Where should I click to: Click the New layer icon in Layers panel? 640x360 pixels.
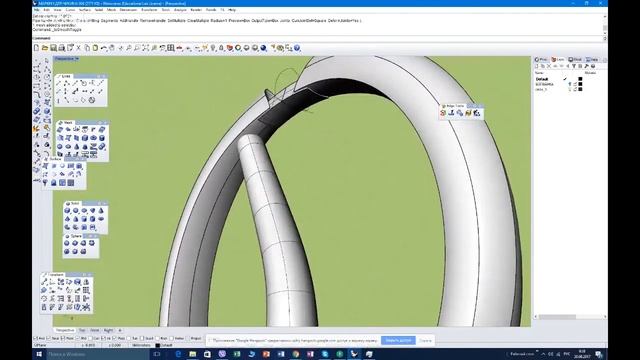tap(537, 66)
